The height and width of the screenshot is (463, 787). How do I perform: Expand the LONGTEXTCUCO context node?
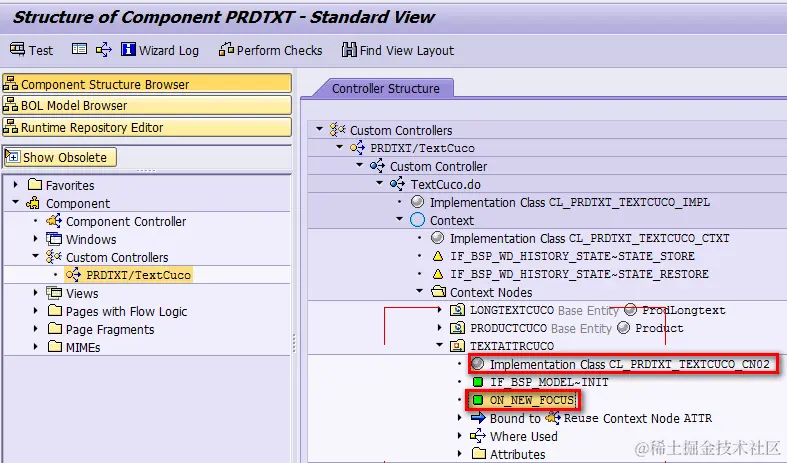coord(440,309)
